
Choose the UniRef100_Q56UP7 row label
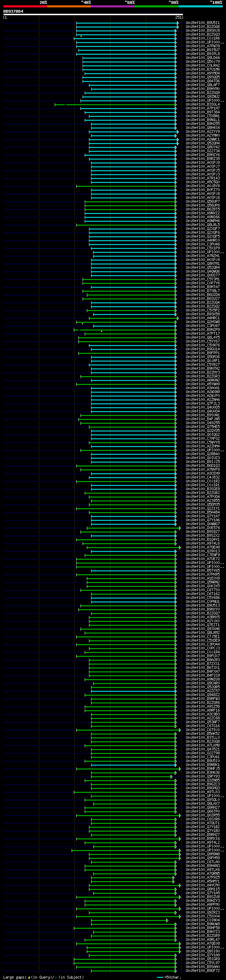(x=202, y=201)
